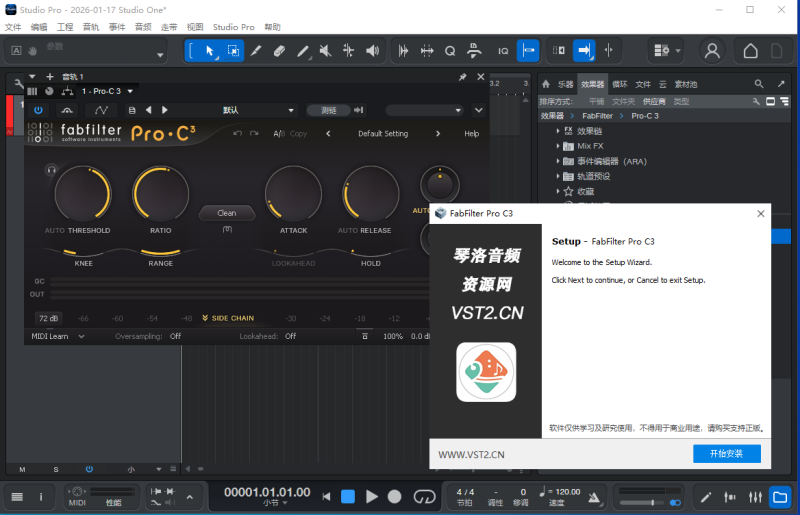Viewport: 800px width, 515px height.
Task: Select the Listen speaker tool
Action: (x=372, y=51)
